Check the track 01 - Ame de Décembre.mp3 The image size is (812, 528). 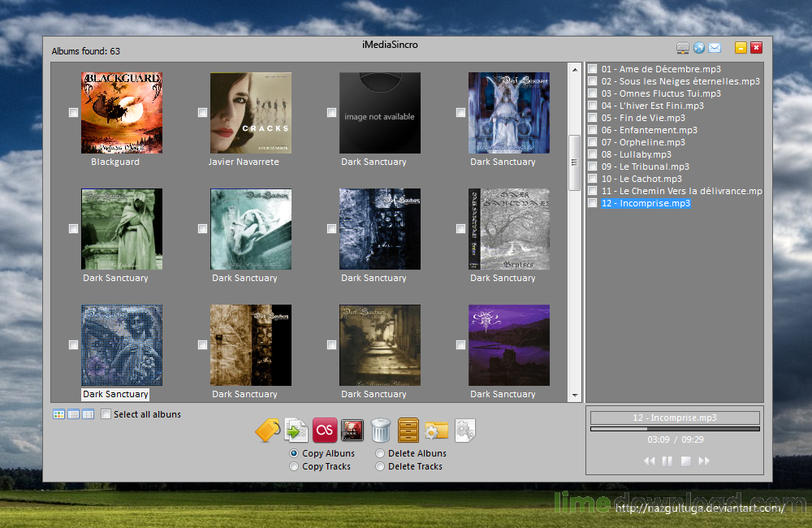593,69
